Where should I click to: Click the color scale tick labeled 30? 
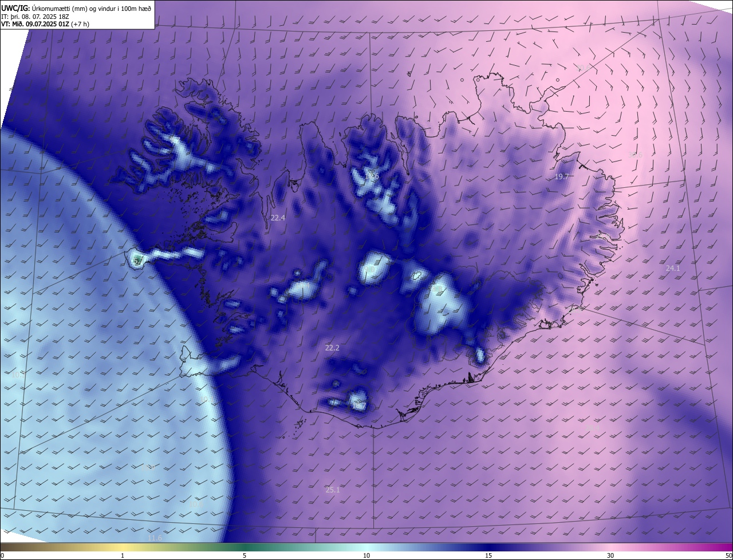point(610,555)
